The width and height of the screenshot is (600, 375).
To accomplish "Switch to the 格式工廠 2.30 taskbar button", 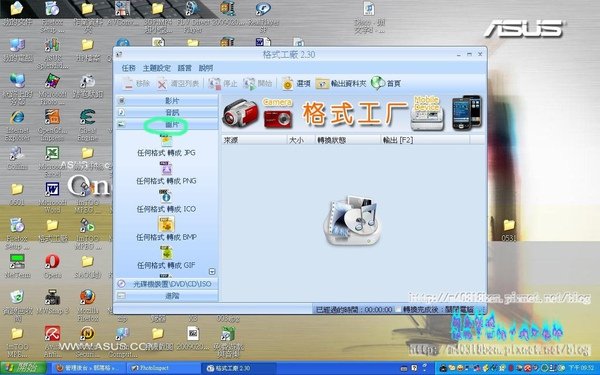I will tap(239, 368).
